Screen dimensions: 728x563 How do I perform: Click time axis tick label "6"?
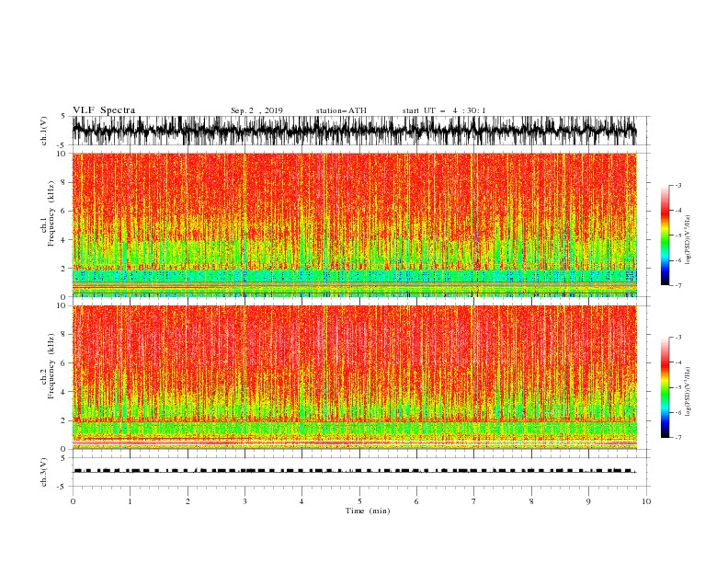pyautogui.click(x=416, y=501)
